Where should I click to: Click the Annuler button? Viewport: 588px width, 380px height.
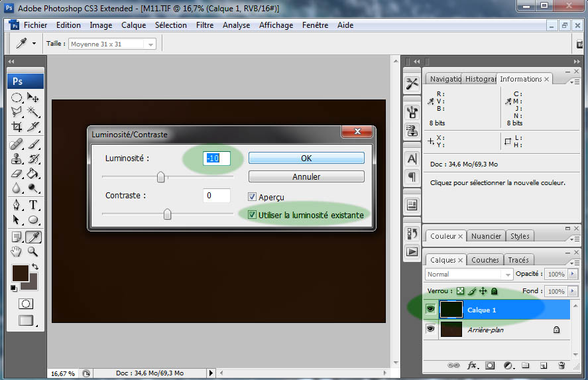coord(306,176)
